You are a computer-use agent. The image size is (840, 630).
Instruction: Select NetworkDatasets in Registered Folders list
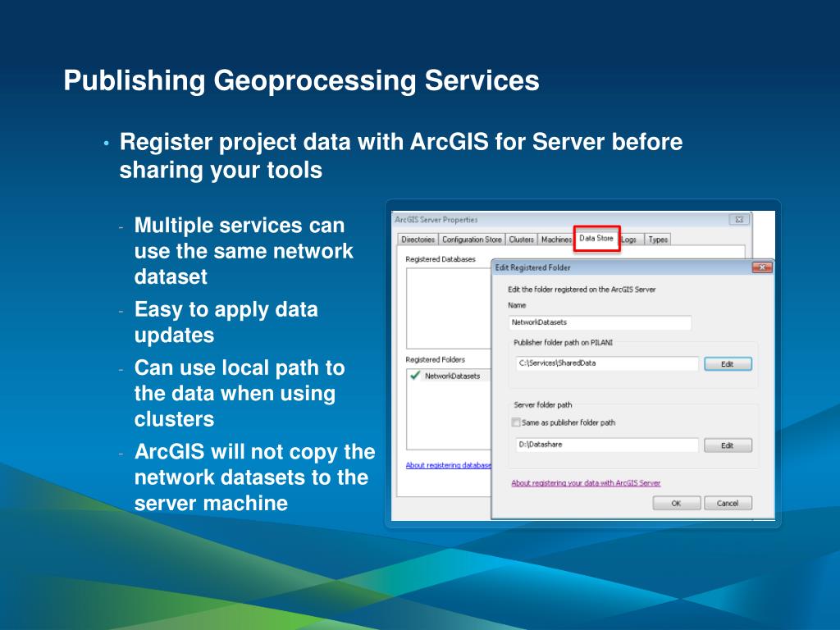[452, 376]
